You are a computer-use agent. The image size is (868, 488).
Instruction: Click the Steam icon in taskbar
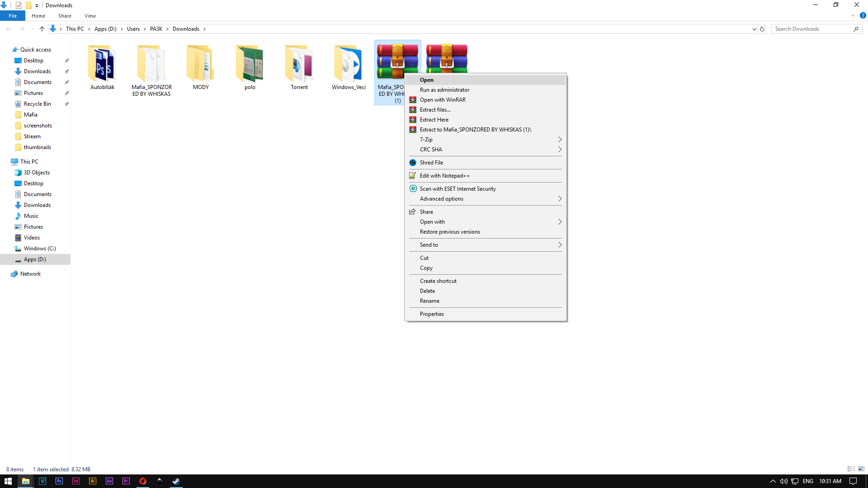tap(176, 481)
